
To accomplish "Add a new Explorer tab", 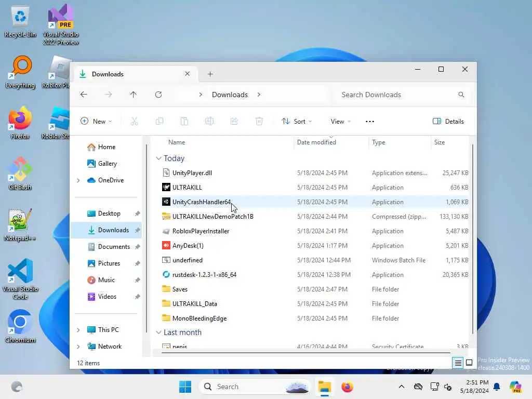I will coord(210,74).
